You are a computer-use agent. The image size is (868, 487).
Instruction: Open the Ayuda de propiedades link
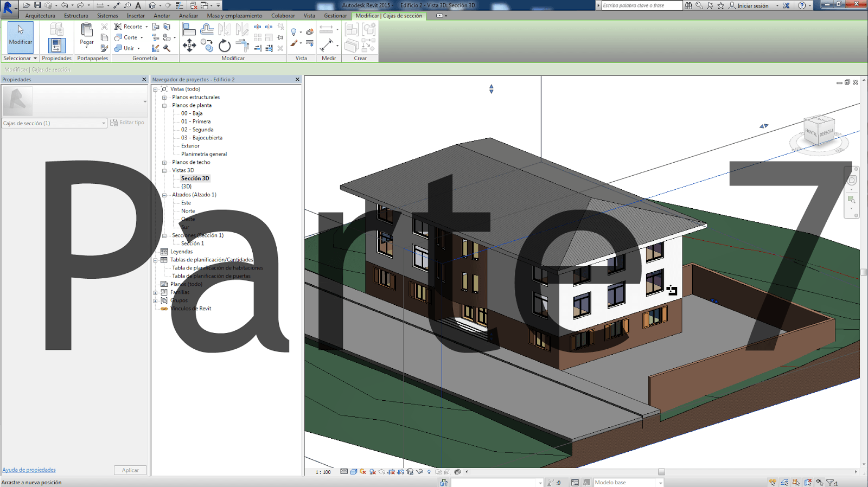29,470
